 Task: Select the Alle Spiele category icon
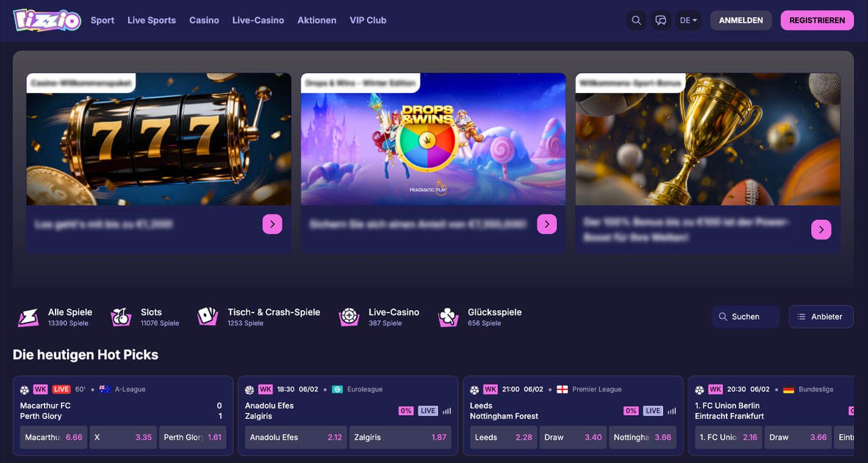(x=28, y=317)
